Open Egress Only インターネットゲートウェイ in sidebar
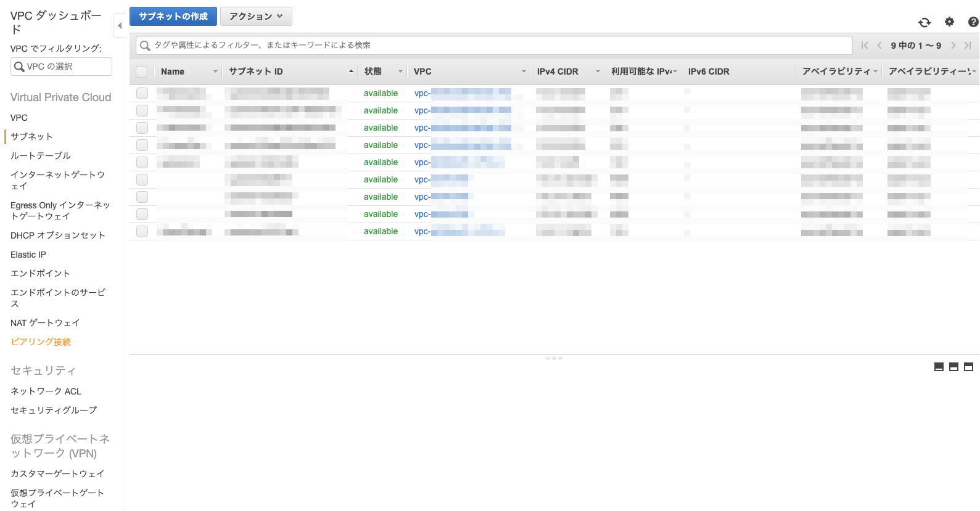The image size is (980, 511). pyautogui.click(x=60, y=210)
